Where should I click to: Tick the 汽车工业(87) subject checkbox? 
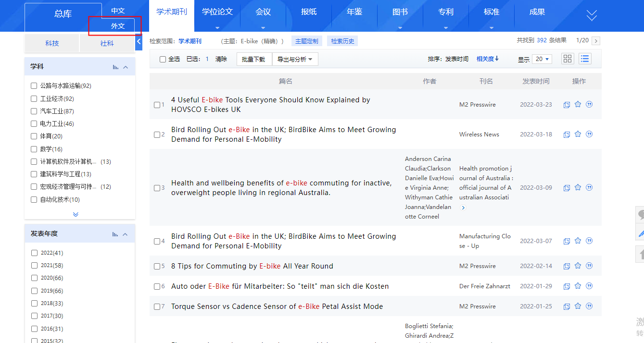click(x=34, y=111)
